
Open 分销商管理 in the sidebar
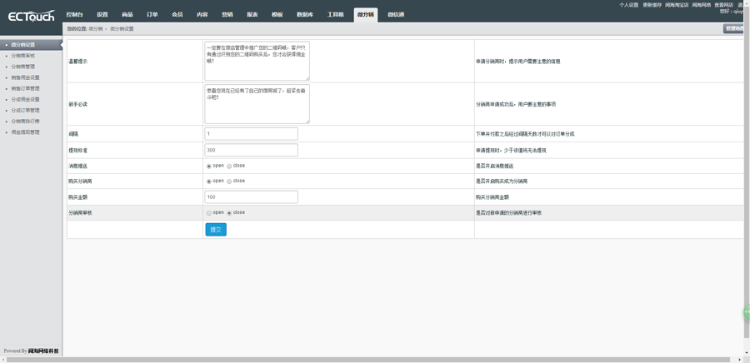coord(23,66)
